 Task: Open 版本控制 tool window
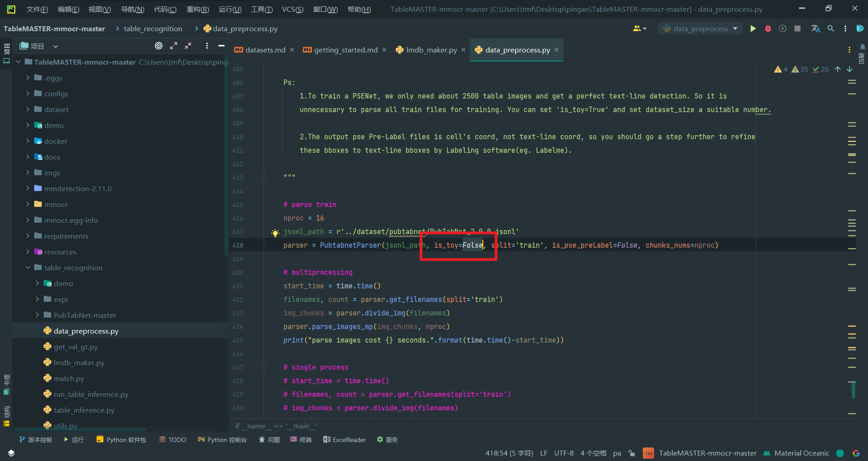pos(35,439)
